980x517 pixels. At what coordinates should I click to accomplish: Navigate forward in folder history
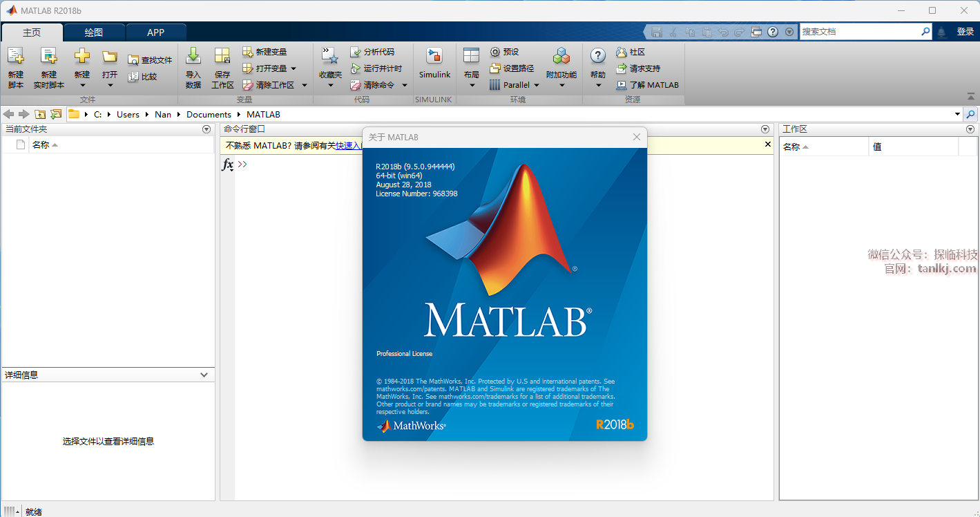click(24, 114)
